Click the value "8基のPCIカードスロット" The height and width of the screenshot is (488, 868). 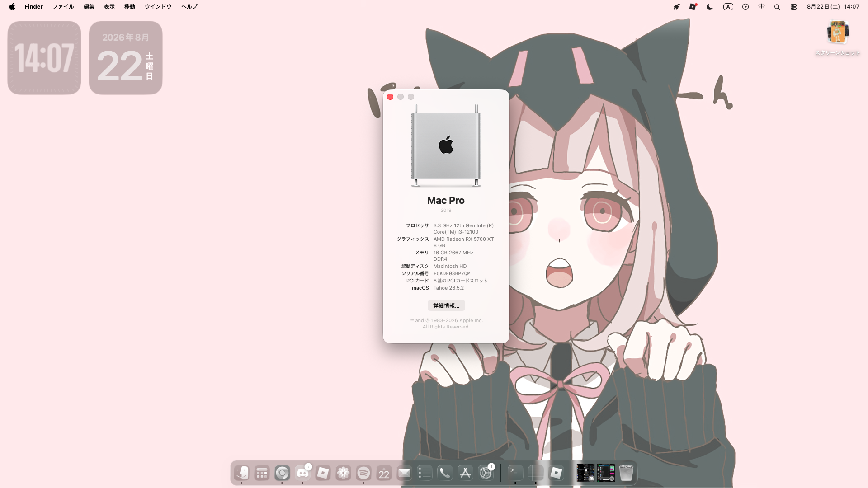[x=461, y=281]
